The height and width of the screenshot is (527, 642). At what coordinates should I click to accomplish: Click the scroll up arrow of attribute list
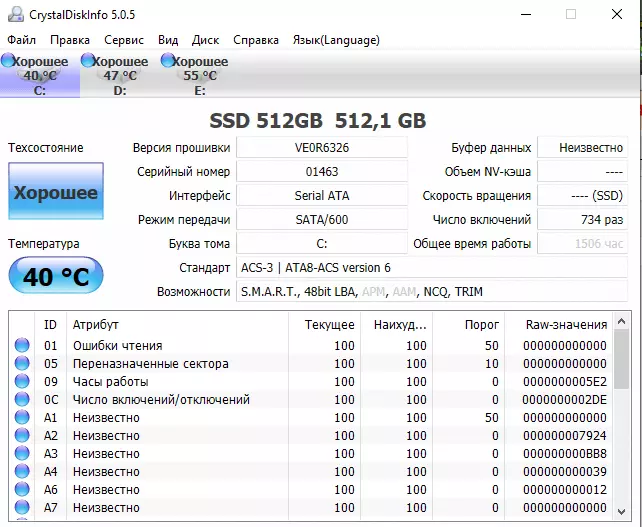click(x=622, y=321)
